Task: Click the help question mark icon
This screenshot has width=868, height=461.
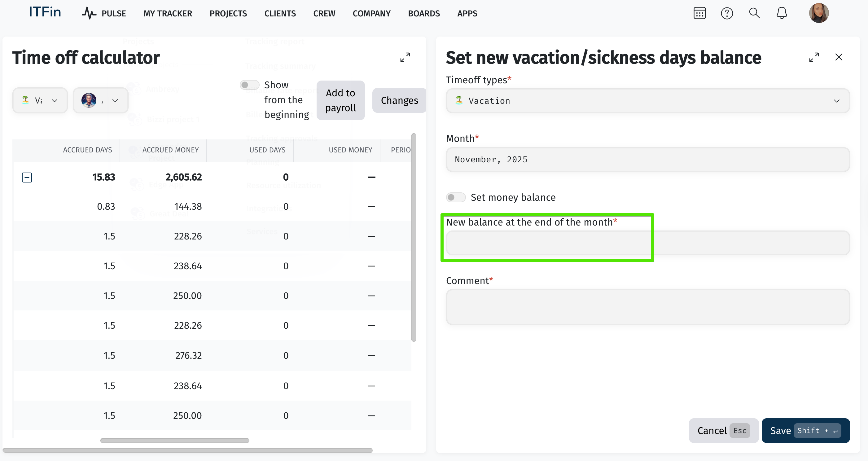Action: 727,14
